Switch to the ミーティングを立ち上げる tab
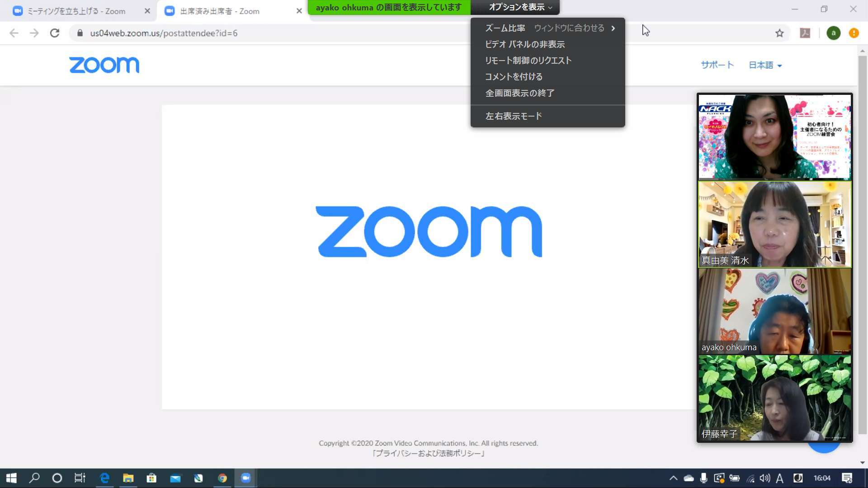The image size is (868, 488). tap(76, 11)
